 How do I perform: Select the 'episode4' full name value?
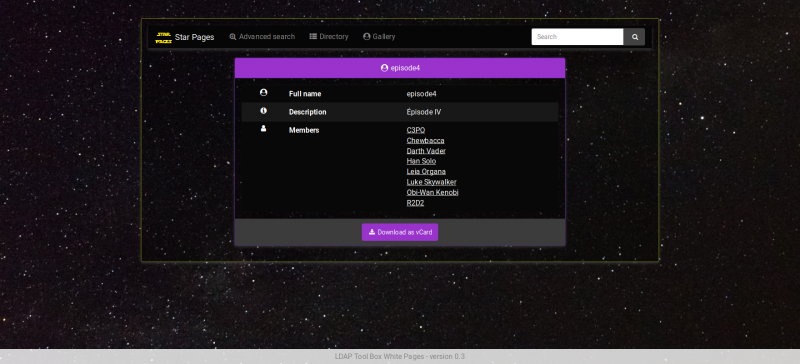pos(421,94)
